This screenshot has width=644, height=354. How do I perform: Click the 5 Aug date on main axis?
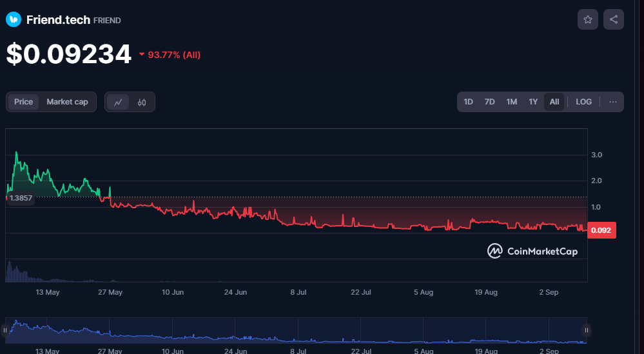(424, 292)
